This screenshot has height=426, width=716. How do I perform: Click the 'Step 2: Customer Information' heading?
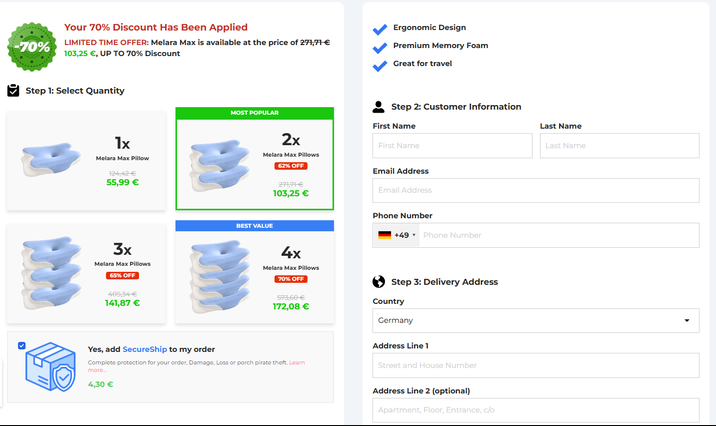[456, 107]
